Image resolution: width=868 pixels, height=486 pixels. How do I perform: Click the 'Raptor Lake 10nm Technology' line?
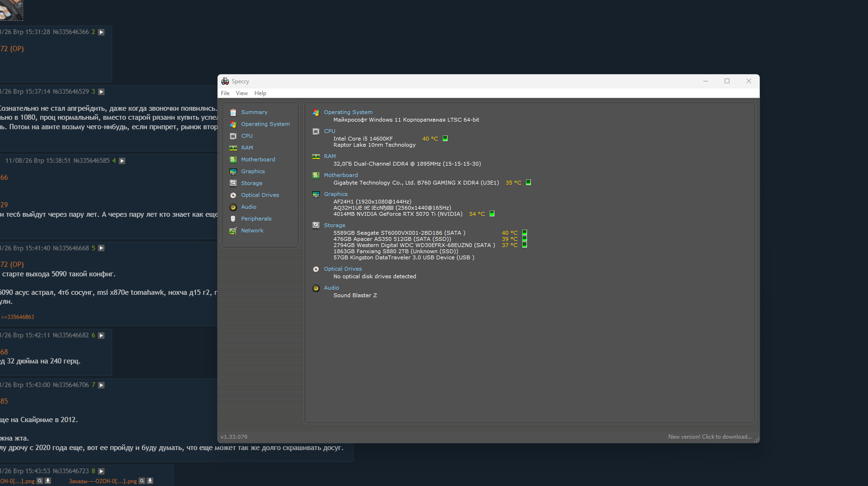(375, 145)
